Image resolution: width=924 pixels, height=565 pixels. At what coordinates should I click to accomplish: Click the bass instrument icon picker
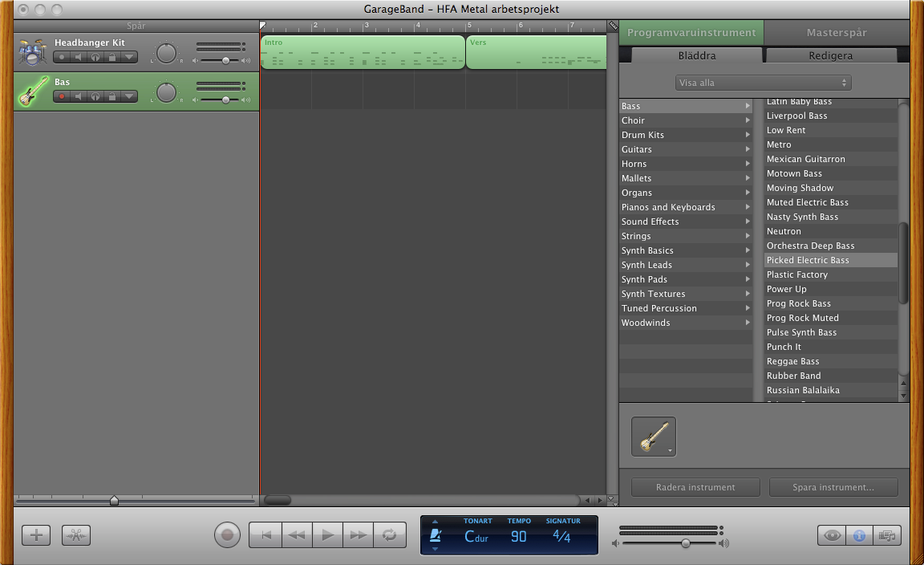(x=654, y=437)
